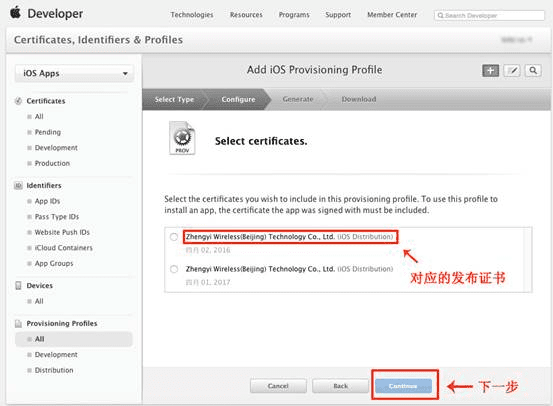
Task: Click the Back button
Action: pos(341,386)
